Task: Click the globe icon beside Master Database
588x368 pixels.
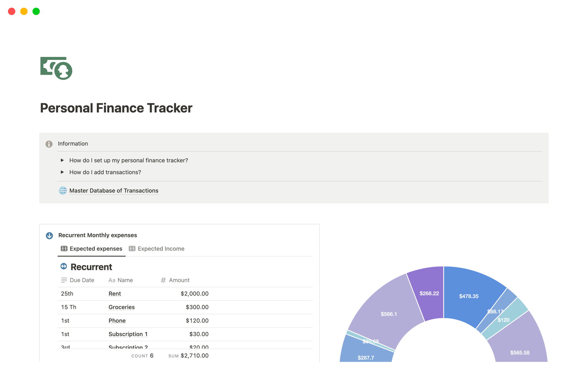Action: coord(63,190)
